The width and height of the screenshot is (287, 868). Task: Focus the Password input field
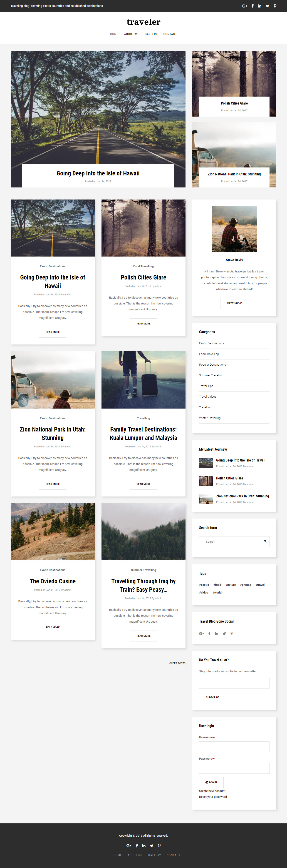234,768
